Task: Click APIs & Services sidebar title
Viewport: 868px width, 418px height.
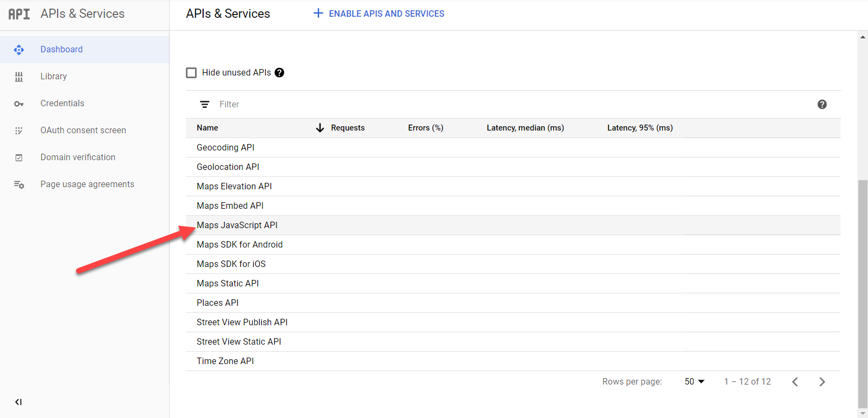Action: pyautogui.click(x=82, y=14)
